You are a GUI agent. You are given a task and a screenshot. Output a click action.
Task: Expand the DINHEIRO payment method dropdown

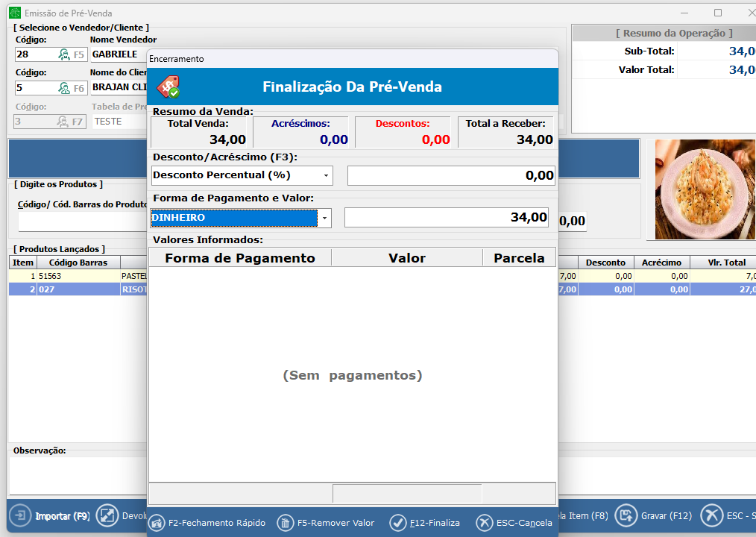coord(324,218)
